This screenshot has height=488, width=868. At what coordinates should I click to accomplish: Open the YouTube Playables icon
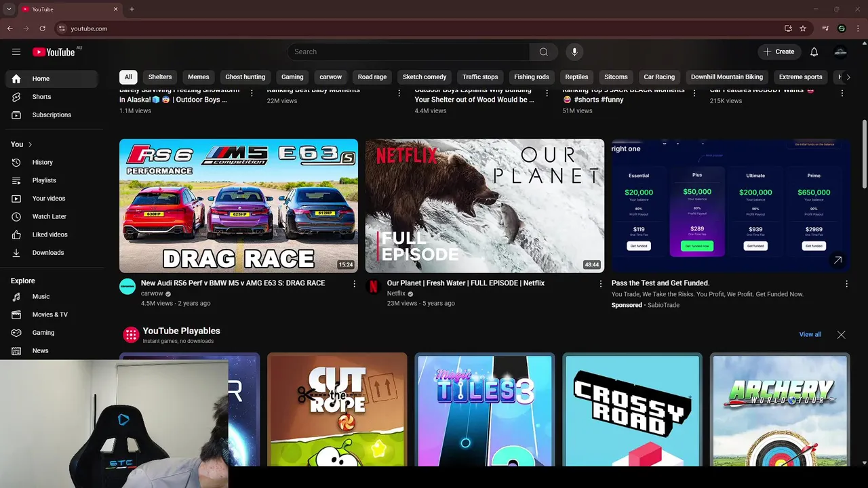[x=131, y=334]
